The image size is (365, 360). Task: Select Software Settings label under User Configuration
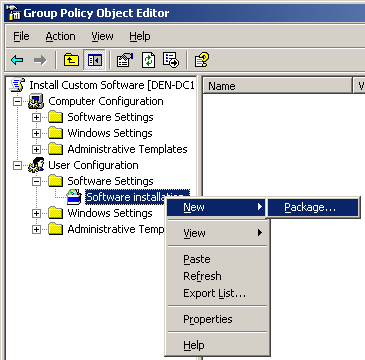(x=110, y=181)
